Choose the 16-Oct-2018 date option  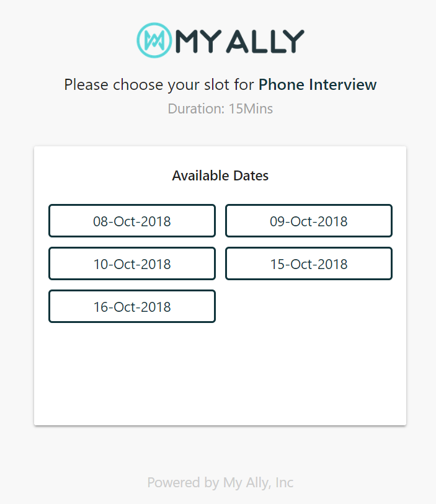(x=132, y=307)
